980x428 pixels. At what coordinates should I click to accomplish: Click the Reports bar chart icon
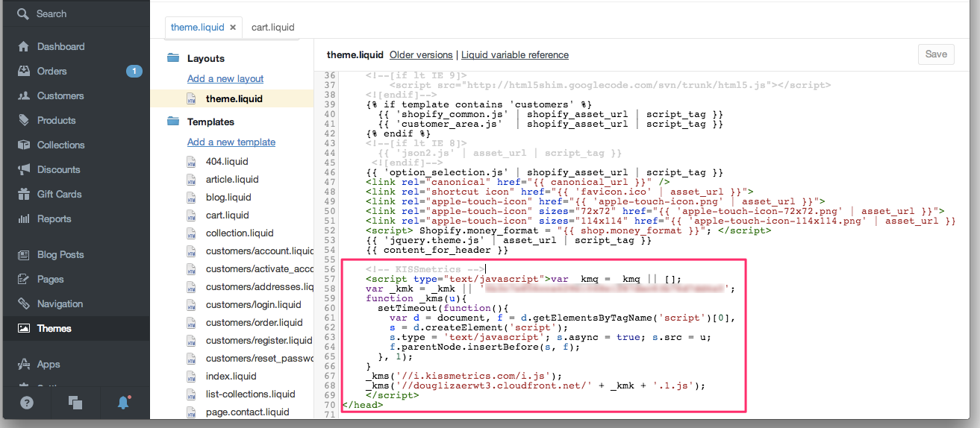point(24,218)
